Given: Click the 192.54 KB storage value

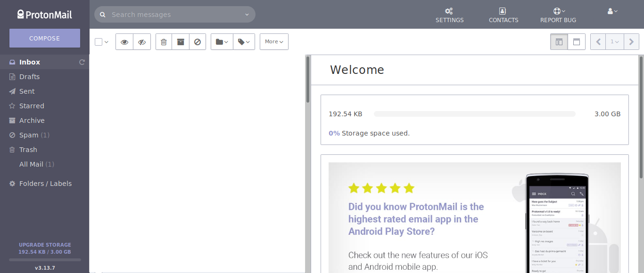Looking at the screenshot, I should [x=346, y=114].
